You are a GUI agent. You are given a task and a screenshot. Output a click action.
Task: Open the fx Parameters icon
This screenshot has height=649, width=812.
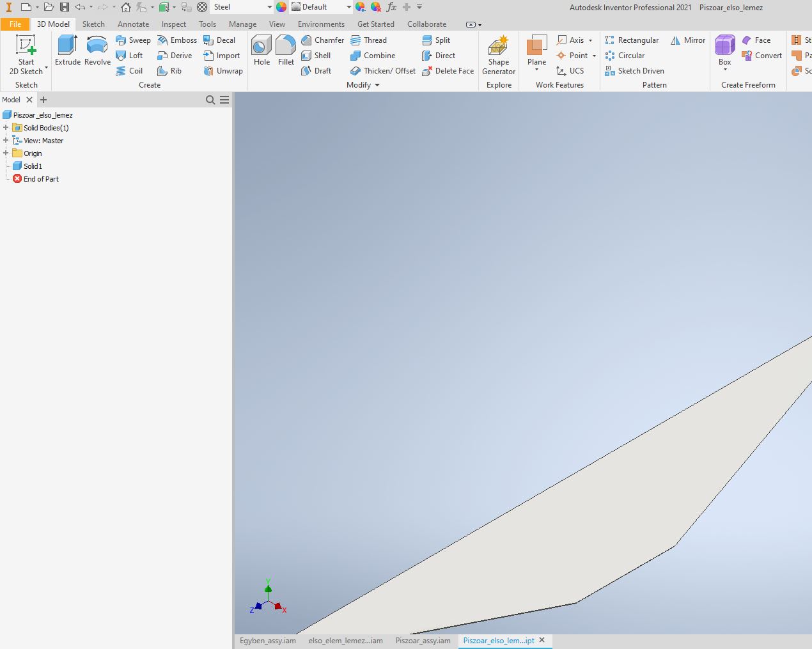point(391,7)
